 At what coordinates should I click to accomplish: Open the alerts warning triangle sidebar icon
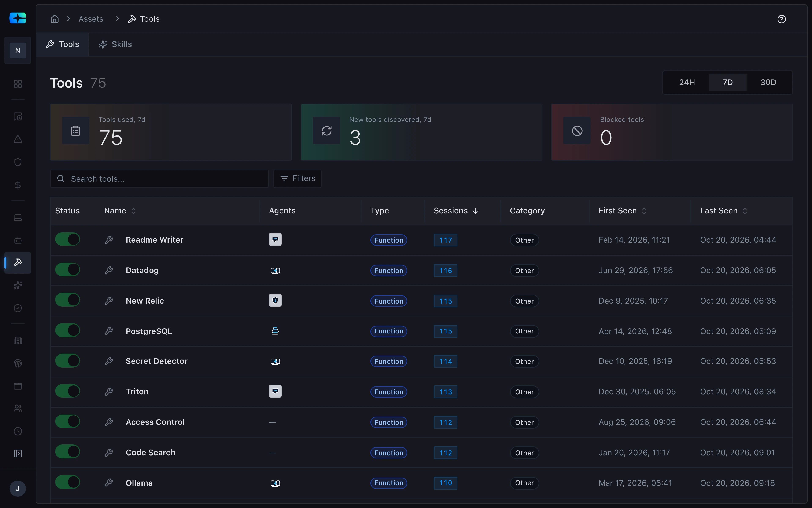point(18,139)
